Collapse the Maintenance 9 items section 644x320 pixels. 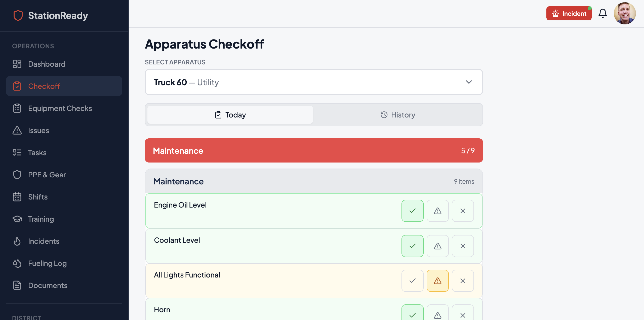pos(313,181)
